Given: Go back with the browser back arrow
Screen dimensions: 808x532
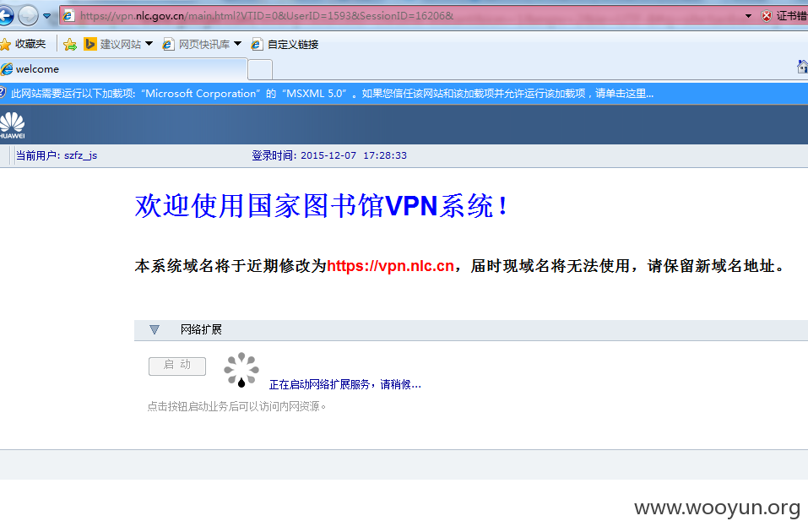Looking at the screenshot, I should tap(5, 15).
